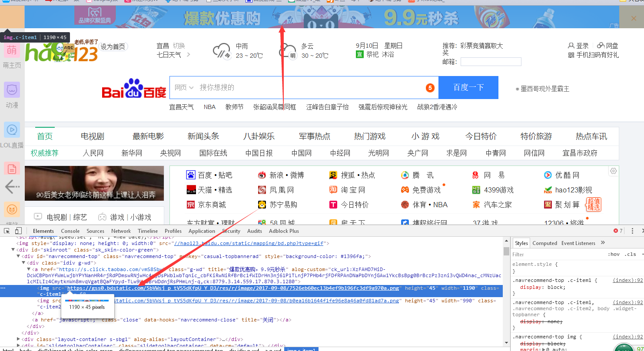The height and width of the screenshot is (351, 644).
Task: Click the Elements panel scrollbar down arrow
Action: click(506, 342)
